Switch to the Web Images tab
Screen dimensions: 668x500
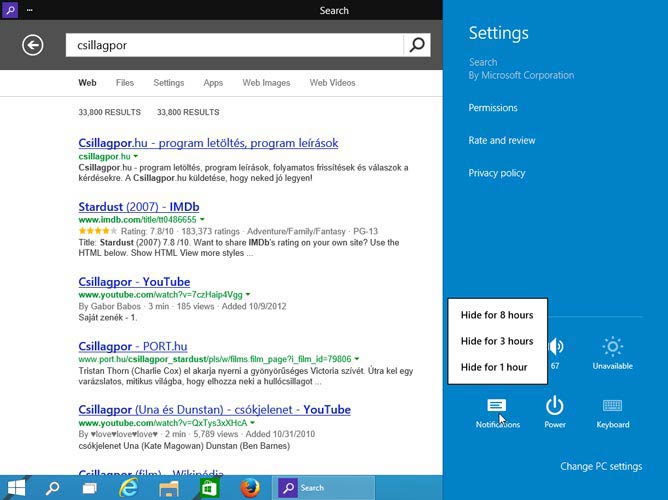[x=266, y=83]
